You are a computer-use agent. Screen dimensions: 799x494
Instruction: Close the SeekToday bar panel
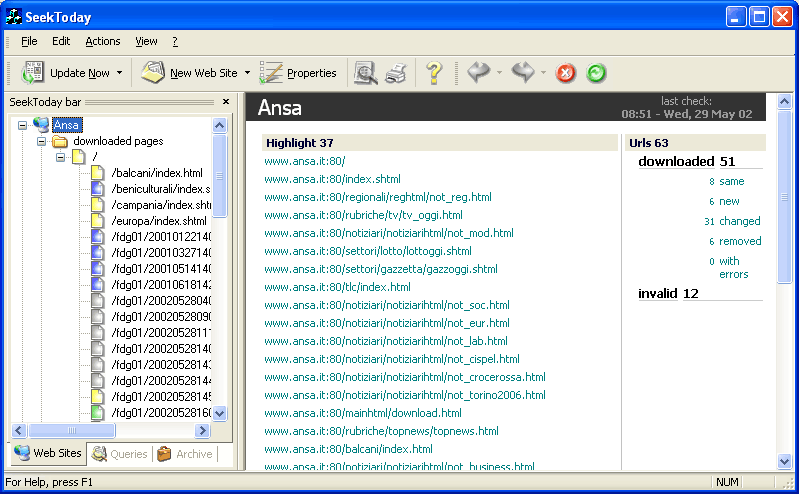[x=226, y=102]
